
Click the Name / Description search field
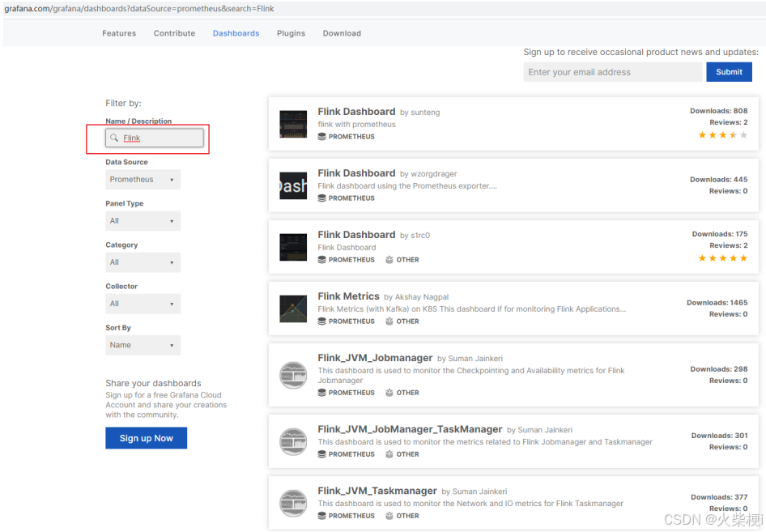pyautogui.click(x=155, y=138)
